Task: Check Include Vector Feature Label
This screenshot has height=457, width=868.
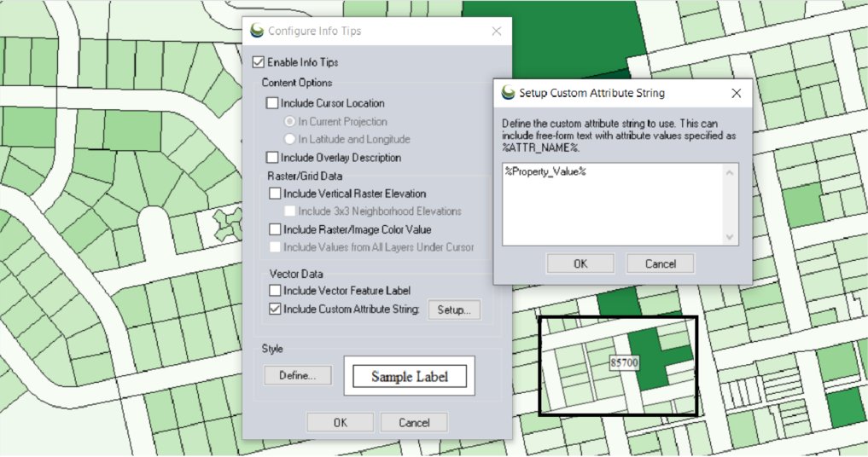Action: (275, 290)
